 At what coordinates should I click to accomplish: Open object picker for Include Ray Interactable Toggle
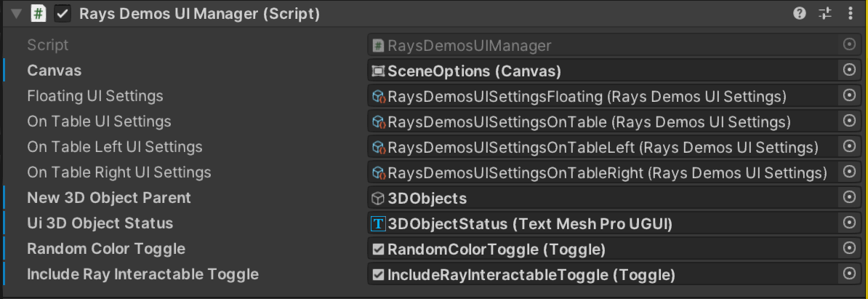849,274
